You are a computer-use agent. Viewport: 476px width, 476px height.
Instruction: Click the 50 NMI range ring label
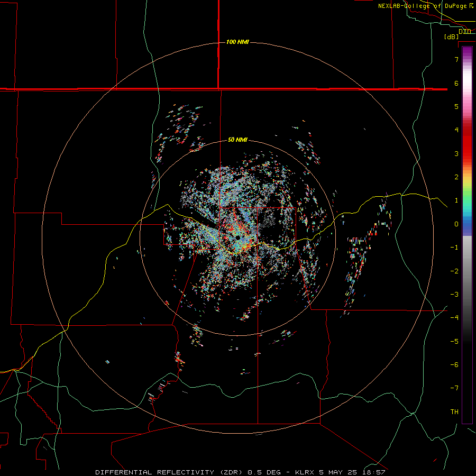click(237, 140)
